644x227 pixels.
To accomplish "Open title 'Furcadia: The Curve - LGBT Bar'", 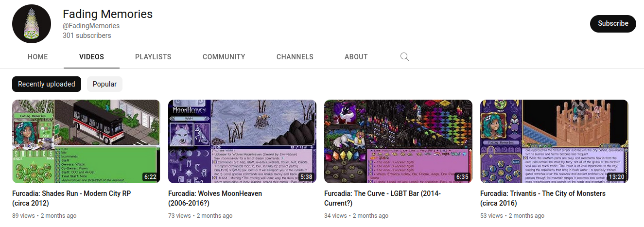I will (x=383, y=198).
